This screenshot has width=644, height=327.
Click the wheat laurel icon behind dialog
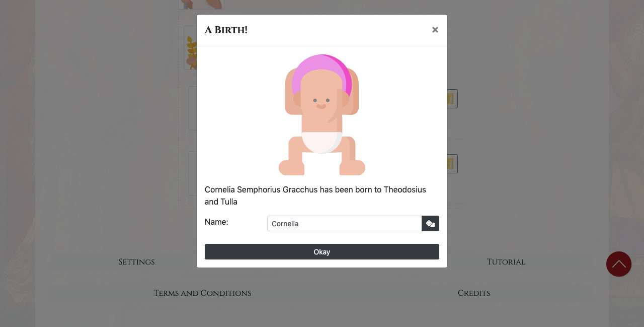191,48
